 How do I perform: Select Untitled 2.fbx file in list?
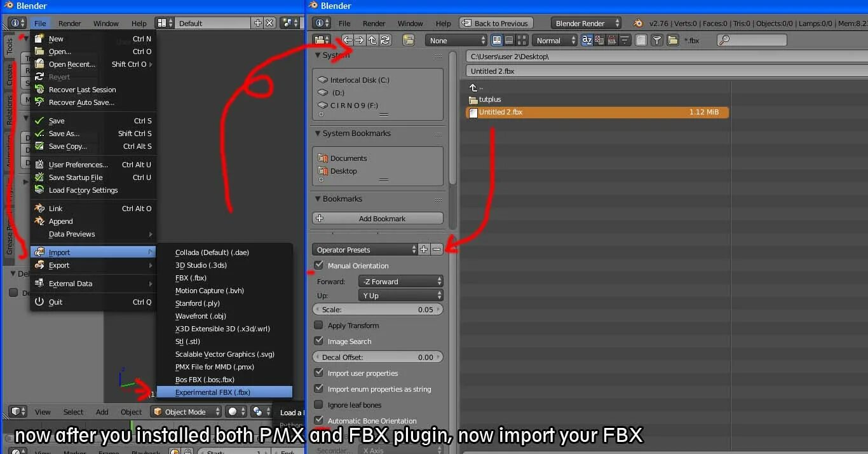[x=597, y=112]
